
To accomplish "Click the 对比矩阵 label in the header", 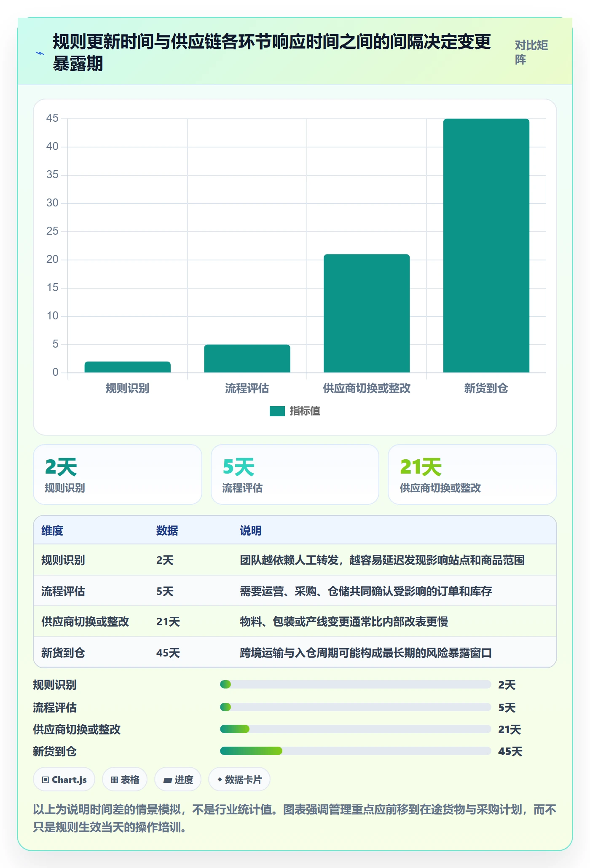I will coord(531,52).
